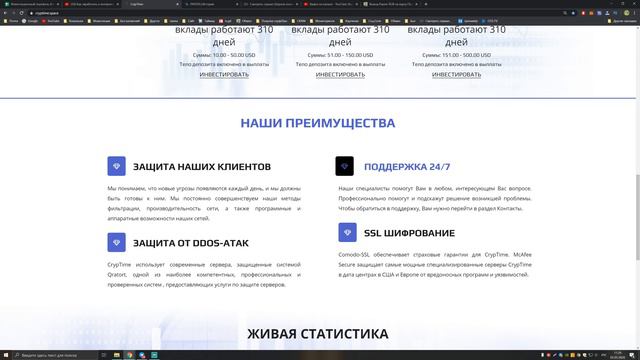Expand the other bookmarks folder at far right
The width and height of the screenshot is (640, 360).
622,21
